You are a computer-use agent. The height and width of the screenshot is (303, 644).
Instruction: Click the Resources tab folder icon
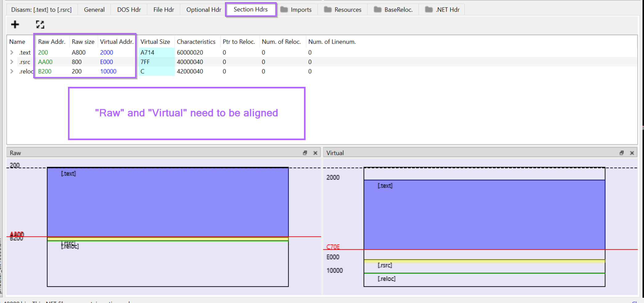pyautogui.click(x=328, y=10)
